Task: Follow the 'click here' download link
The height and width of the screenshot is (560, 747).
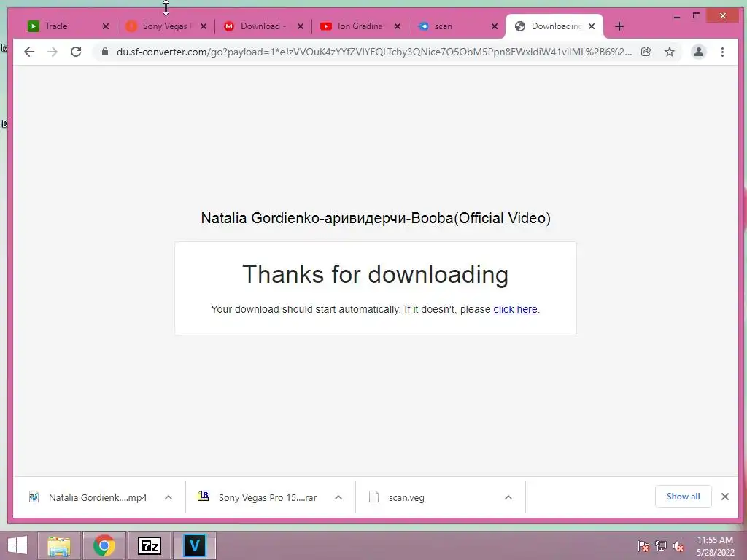Action: [x=515, y=309]
